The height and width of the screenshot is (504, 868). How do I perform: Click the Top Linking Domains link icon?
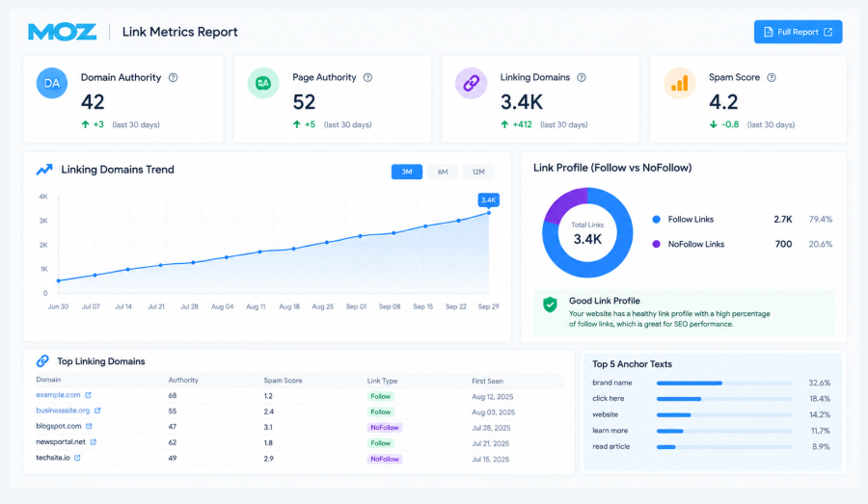[x=42, y=361]
